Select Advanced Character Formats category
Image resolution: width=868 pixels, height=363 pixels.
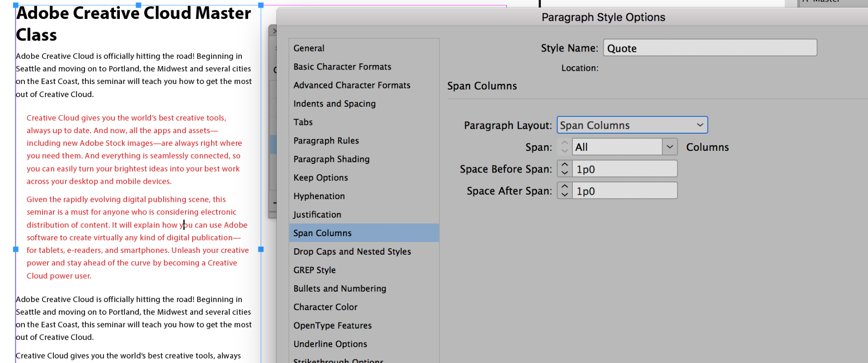(x=364, y=85)
